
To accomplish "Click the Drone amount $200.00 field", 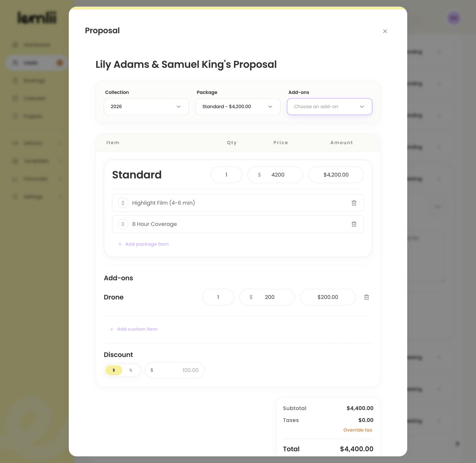I will [x=328, y=297].
